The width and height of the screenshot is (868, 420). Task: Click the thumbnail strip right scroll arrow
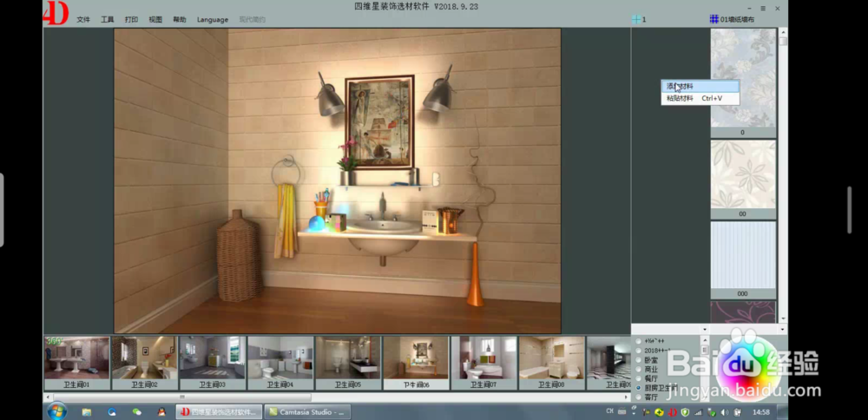tap(627, 397)
